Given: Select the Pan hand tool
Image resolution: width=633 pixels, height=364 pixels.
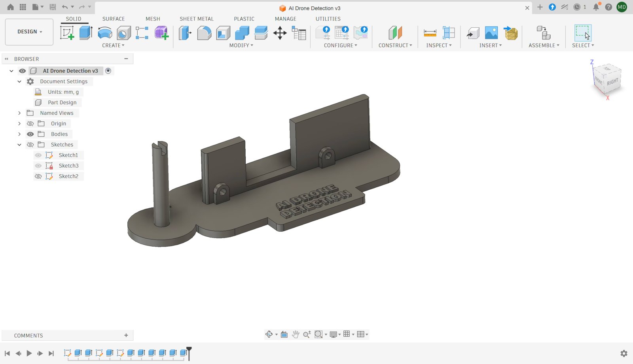Looking at the screenshot, I should coord(296,334).
